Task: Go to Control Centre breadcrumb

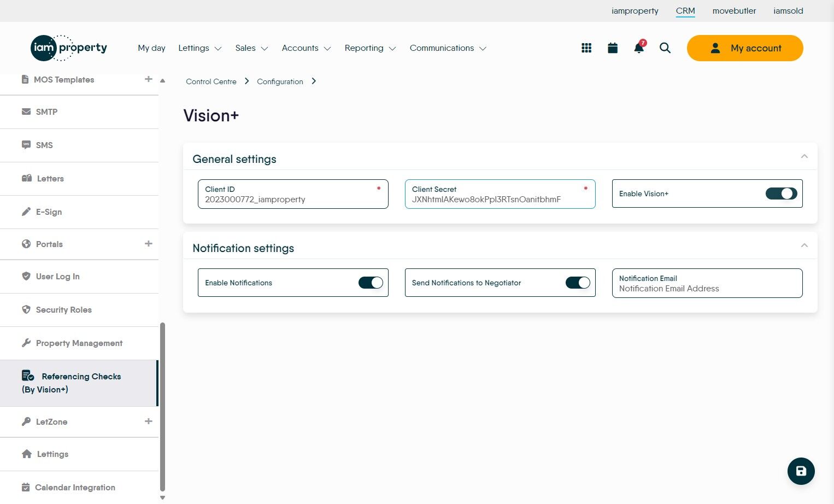Action: pyautogui.click(x=211, y=81)
